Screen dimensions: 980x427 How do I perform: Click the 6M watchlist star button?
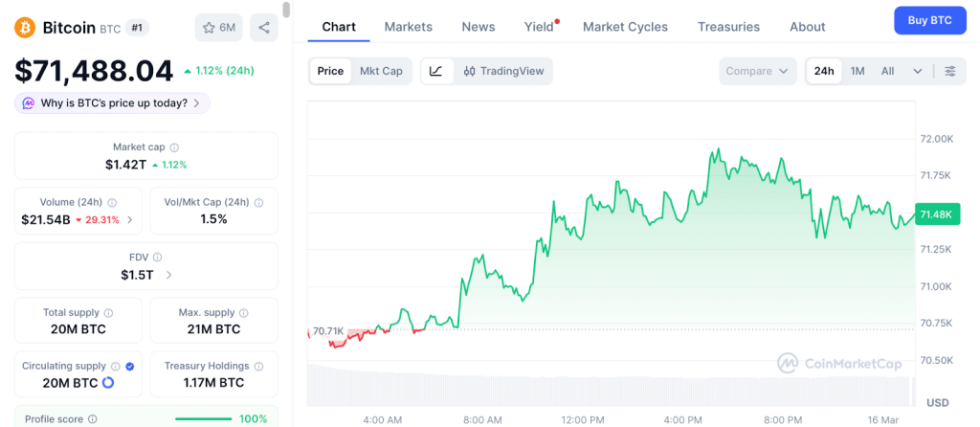pyautogui.click(x=219, y=27)
